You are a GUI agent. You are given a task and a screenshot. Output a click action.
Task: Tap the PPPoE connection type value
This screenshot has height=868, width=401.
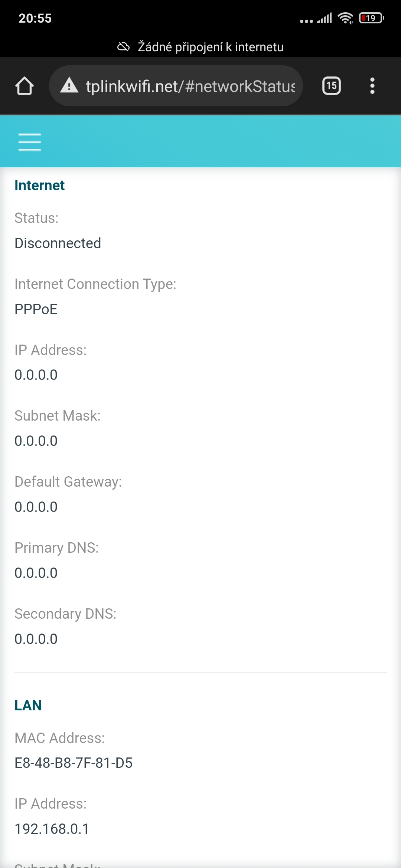coord(36,309)
